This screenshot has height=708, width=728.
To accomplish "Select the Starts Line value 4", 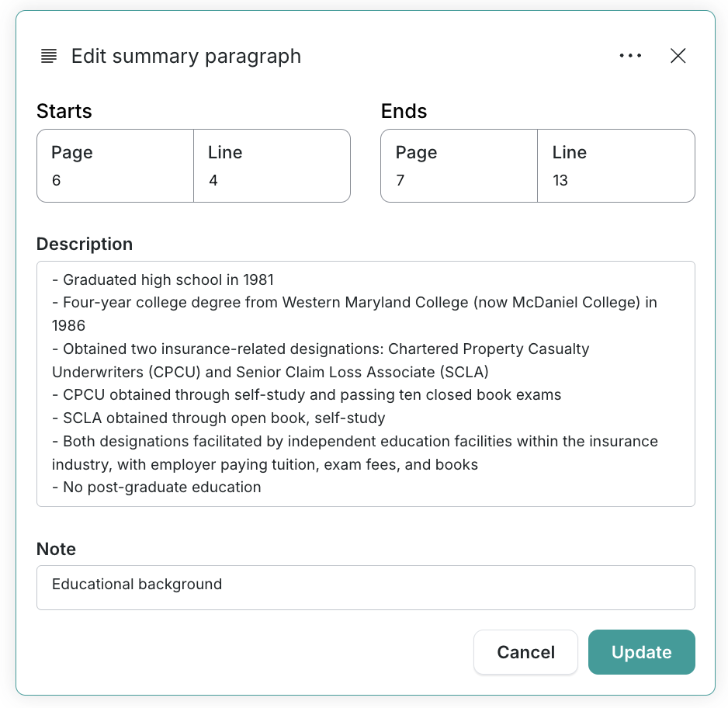I will point(272,165).
